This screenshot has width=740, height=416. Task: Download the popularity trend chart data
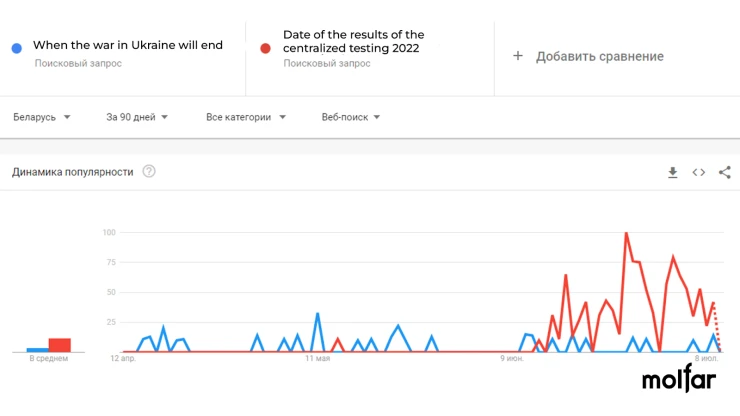(x=673, y=172)
